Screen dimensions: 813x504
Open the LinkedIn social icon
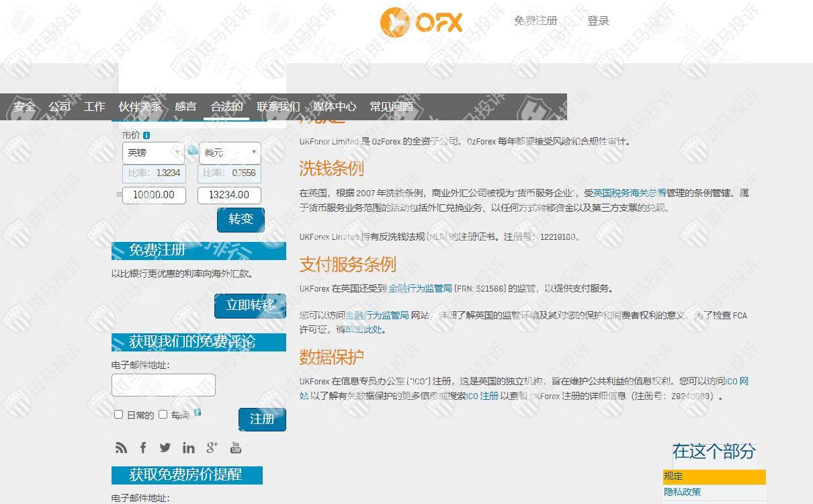pos(188,448)
